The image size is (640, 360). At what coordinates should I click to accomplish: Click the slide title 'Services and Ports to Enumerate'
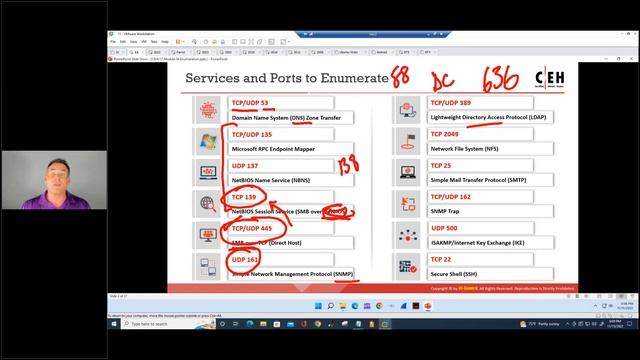[287, 78]
